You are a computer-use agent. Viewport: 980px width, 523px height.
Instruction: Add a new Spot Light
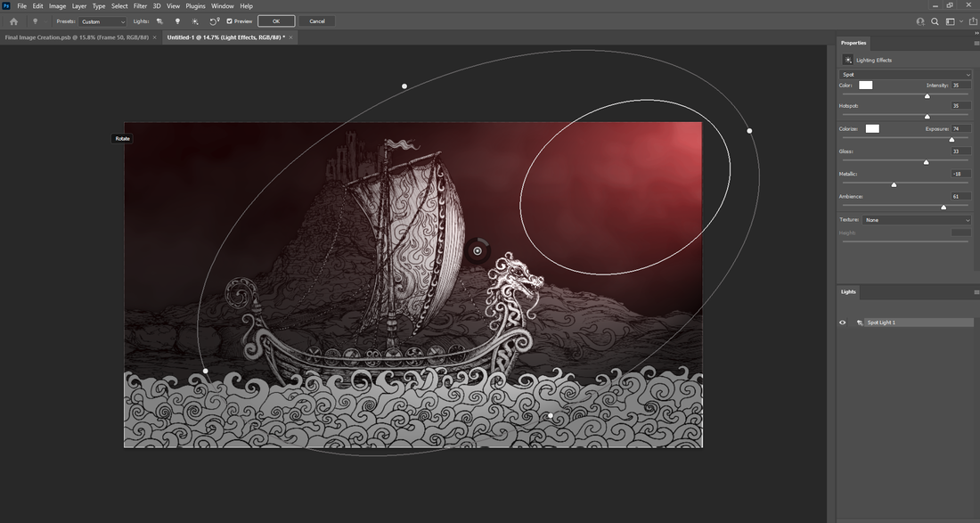point(160,21)
